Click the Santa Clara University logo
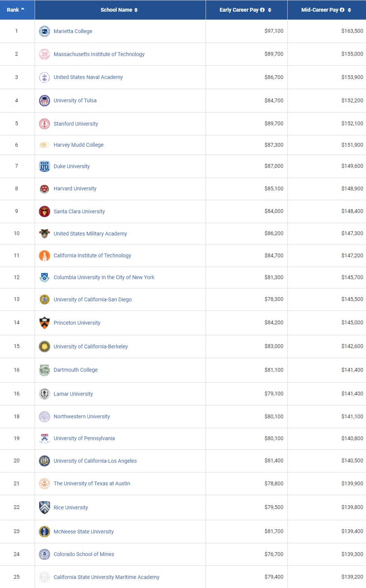 coord(44,211)
